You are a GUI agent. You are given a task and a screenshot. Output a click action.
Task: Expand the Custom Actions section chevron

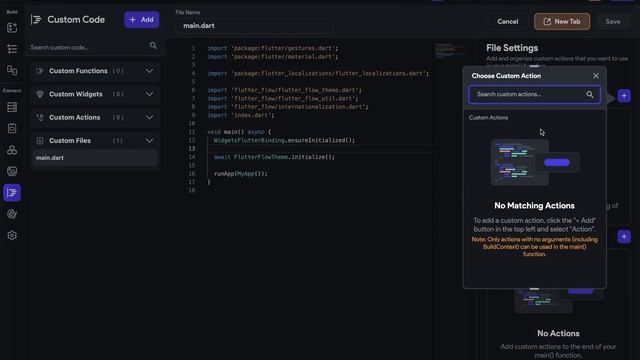[149, 118]
